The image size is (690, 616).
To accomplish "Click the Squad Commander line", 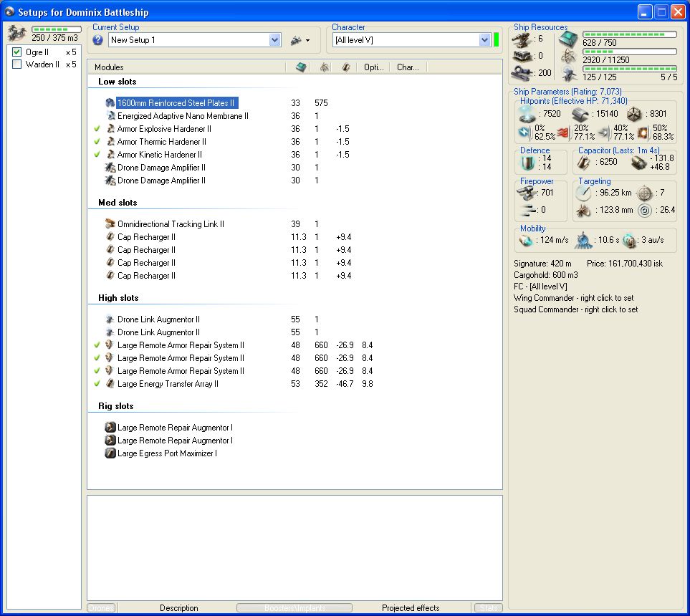I will [x=575, y=309].
